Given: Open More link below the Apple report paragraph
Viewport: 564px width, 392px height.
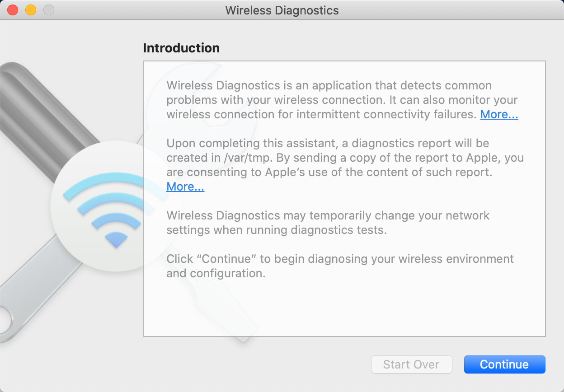Looking at the screenshot, I should (185, 187).
